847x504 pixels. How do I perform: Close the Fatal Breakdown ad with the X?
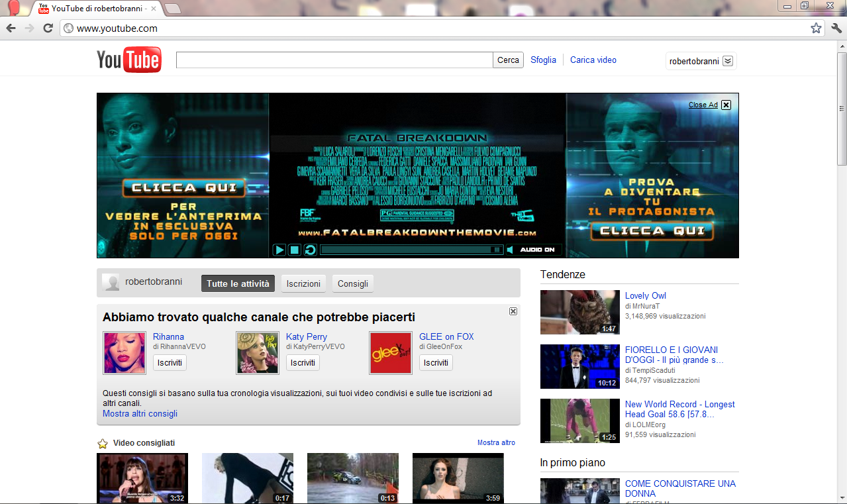click(726, 105)
